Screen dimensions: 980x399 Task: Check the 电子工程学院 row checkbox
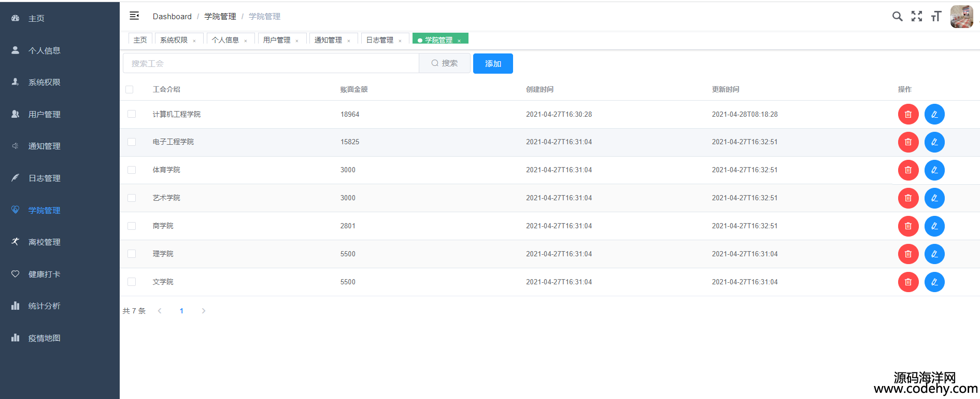point(132,142)
